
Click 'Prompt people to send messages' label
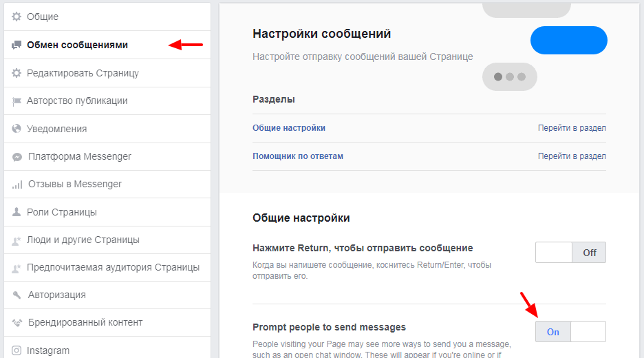point(329,327)
